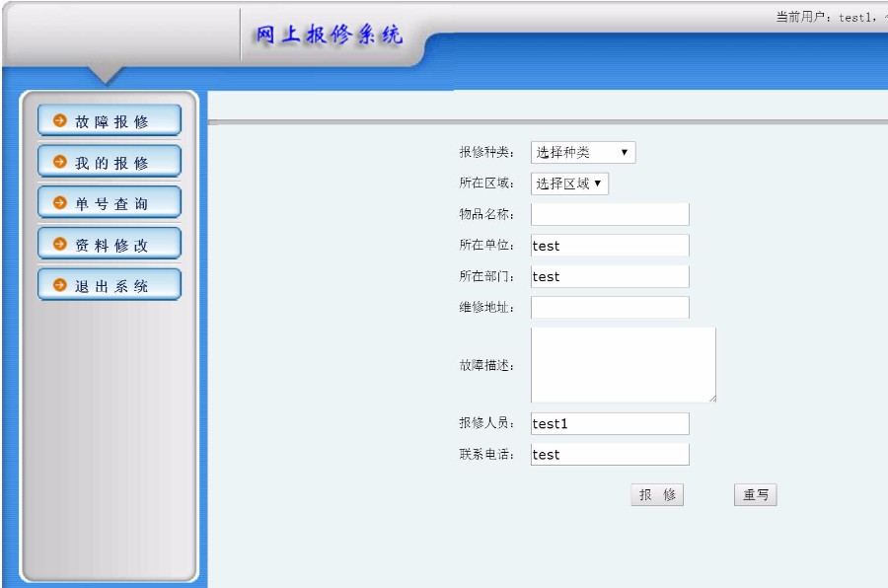Viewport: 888px width, 588px height.
Task: Click the 所在单位 label
Action: click(486, 245)
